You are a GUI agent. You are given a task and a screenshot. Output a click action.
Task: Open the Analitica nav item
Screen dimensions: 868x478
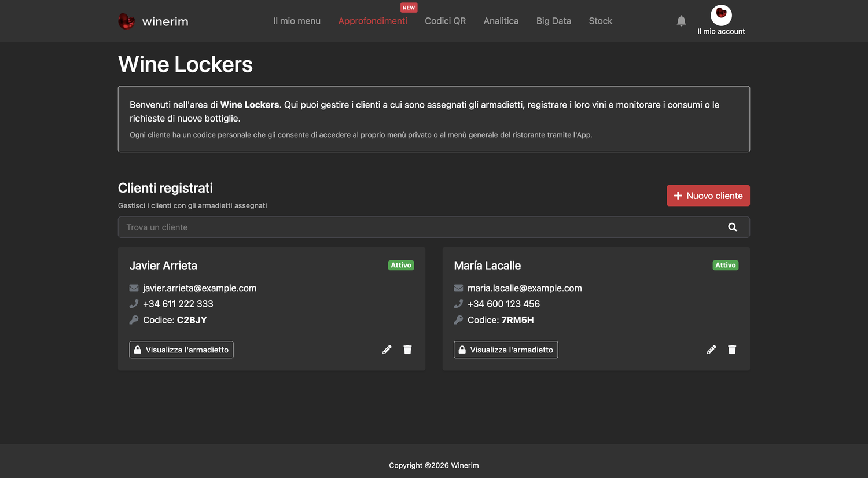click(501, 21)
